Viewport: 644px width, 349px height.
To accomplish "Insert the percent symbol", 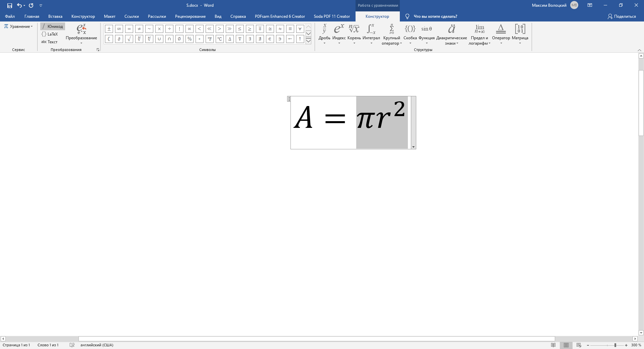I will point(190,39).
